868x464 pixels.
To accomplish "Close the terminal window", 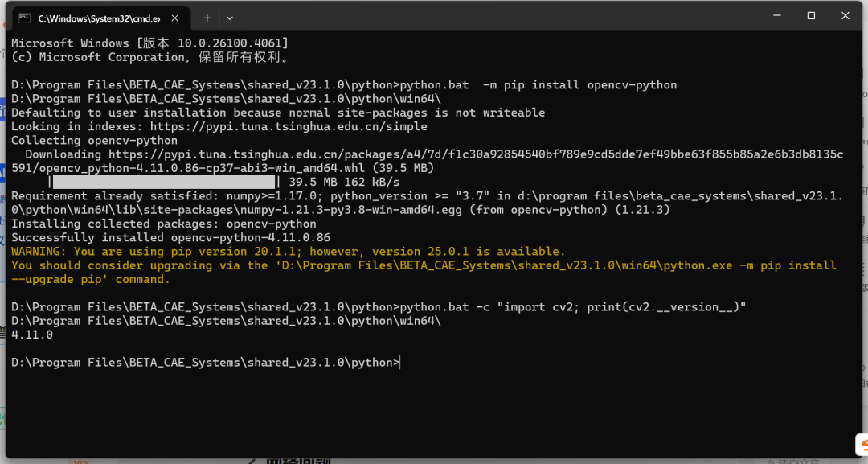I will 845,15.
